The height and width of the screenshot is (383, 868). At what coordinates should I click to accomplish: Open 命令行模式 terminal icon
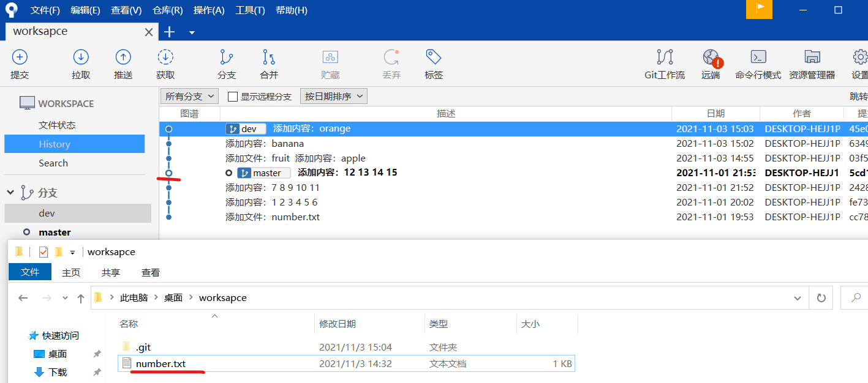758,58
